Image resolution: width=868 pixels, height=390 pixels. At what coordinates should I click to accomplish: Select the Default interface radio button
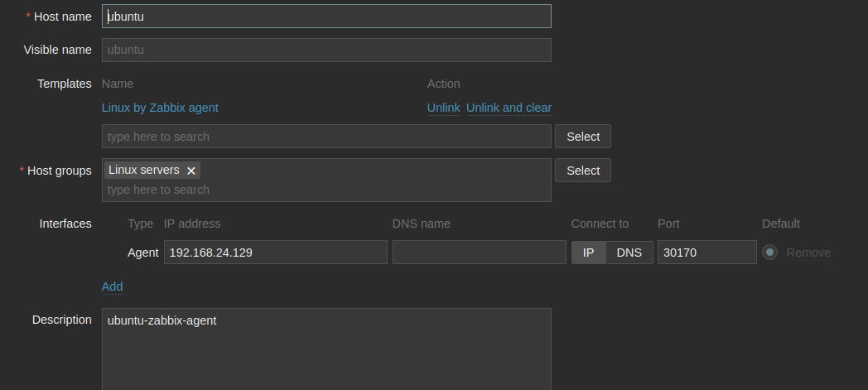(770, 253)
